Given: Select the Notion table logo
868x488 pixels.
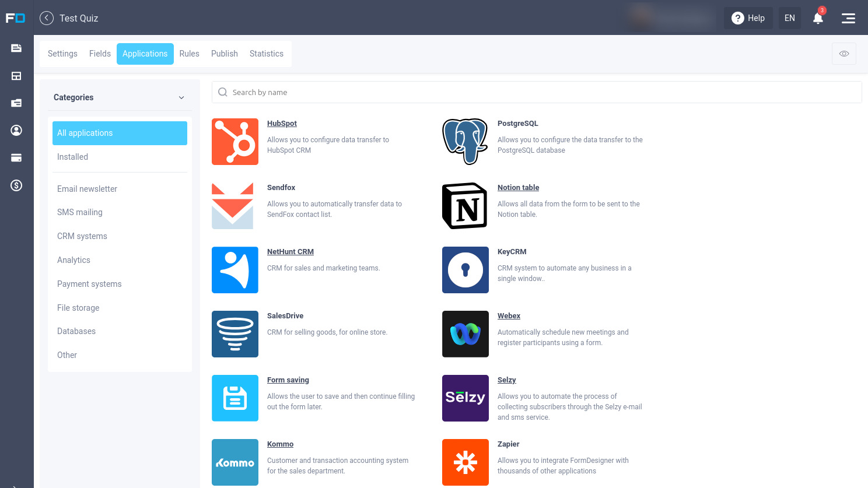Looking at the screenshot, I should coord(466,206).
